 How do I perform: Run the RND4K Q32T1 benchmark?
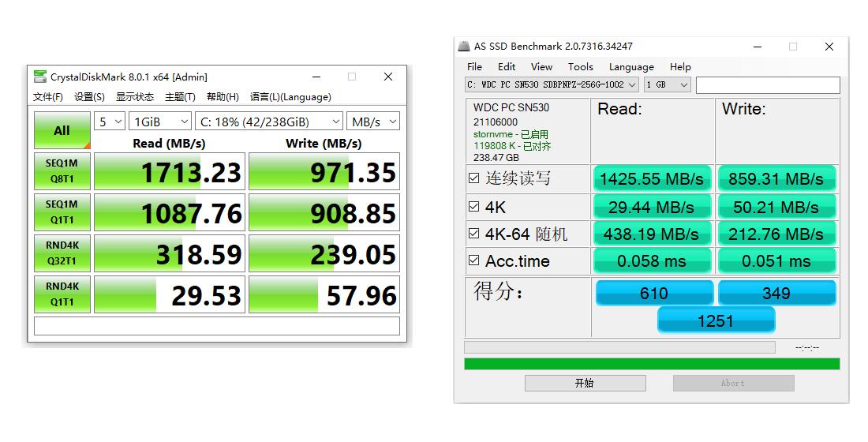coord(62,253)
